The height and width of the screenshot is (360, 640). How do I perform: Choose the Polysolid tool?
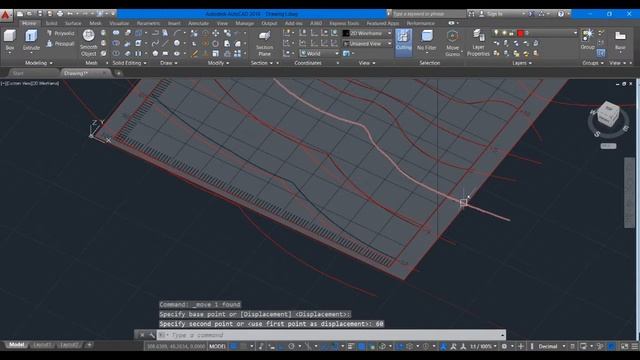[x=60, y=33]
